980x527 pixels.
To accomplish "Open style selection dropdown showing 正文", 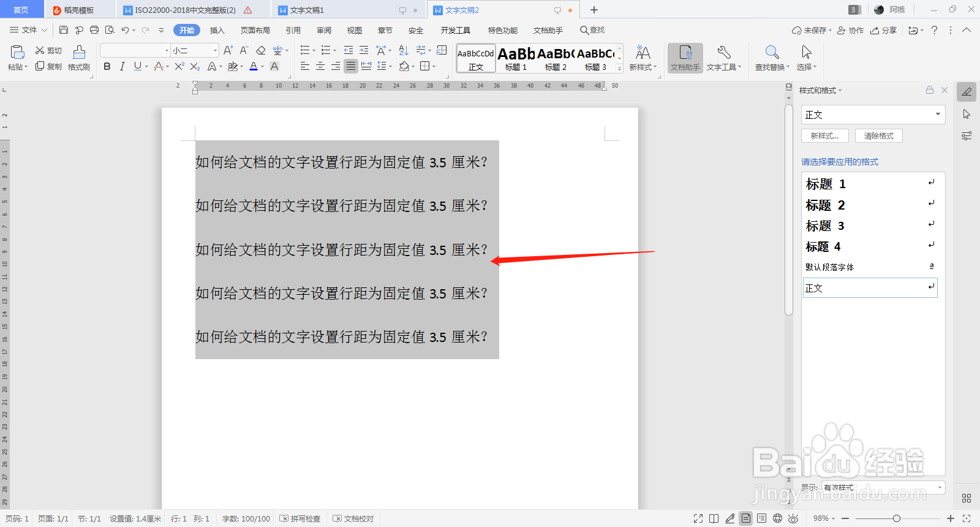I will pyautogui.click(x=873, y=115).
